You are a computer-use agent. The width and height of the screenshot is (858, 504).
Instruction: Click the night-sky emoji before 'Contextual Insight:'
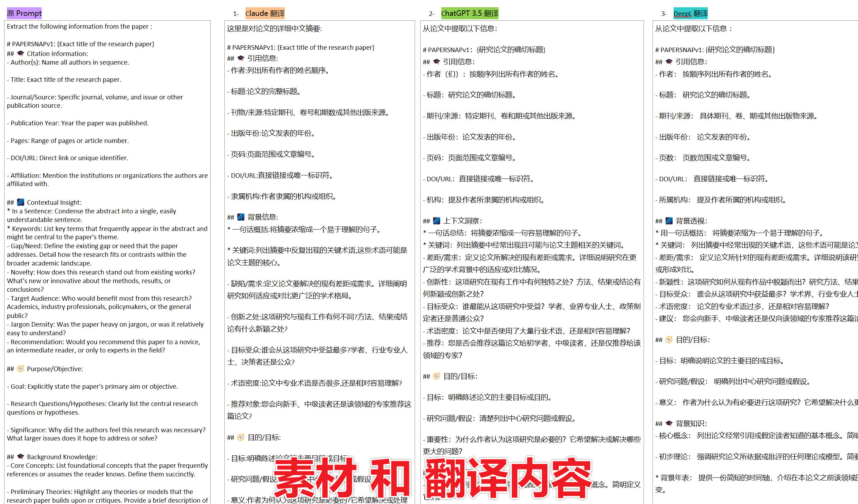pyautogui.click(x=21, y=202)
